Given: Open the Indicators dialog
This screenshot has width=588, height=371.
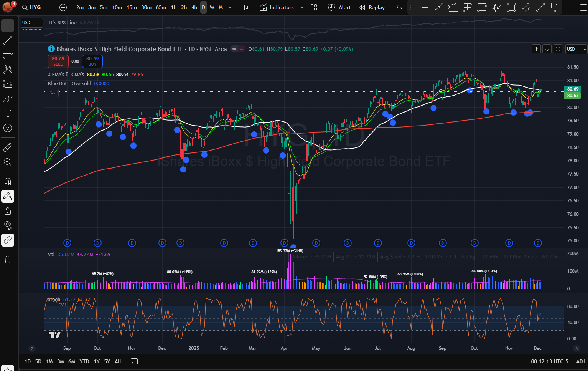Looking at the screenshot, I should pos(277,7).
